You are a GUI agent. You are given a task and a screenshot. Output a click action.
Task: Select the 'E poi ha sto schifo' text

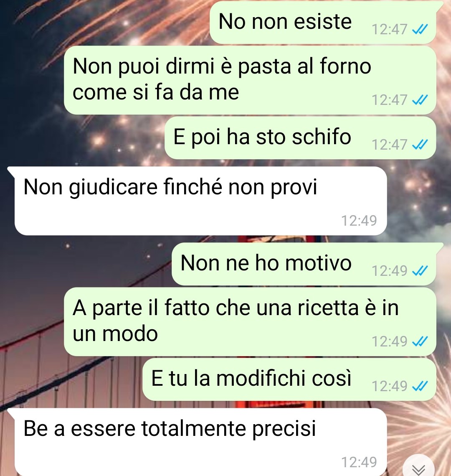coord(262,137)
